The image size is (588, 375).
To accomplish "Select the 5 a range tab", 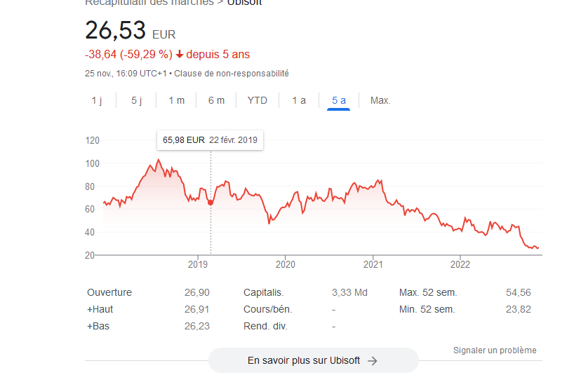I will tap(339, 100).
